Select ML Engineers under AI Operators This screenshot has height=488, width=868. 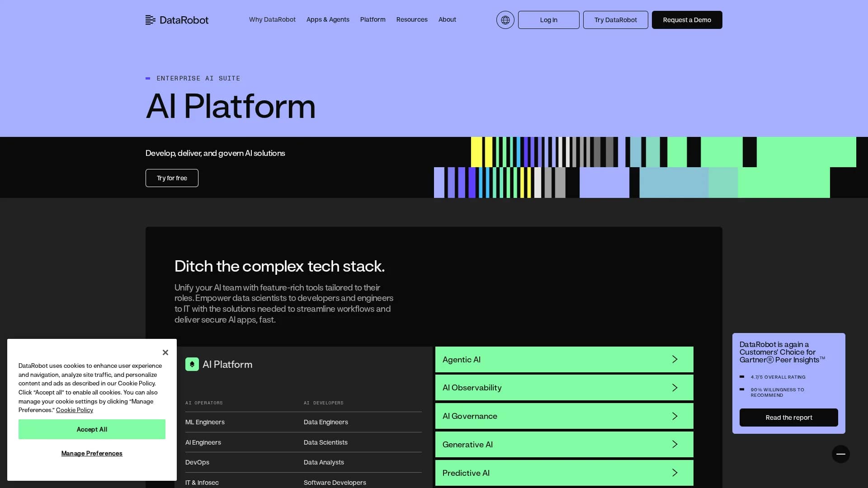point(205,422)
